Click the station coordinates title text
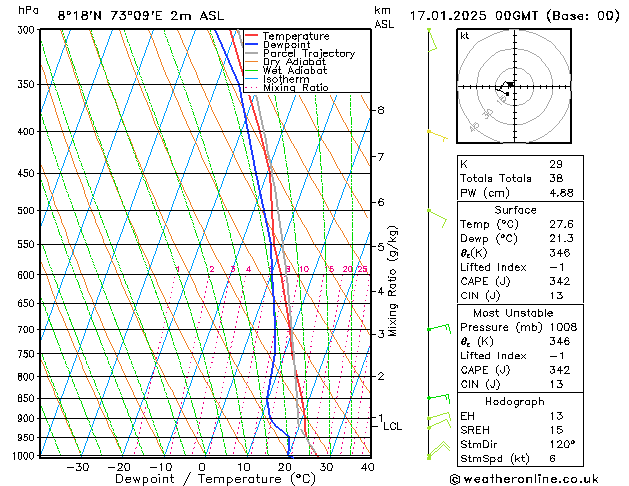 141,16
